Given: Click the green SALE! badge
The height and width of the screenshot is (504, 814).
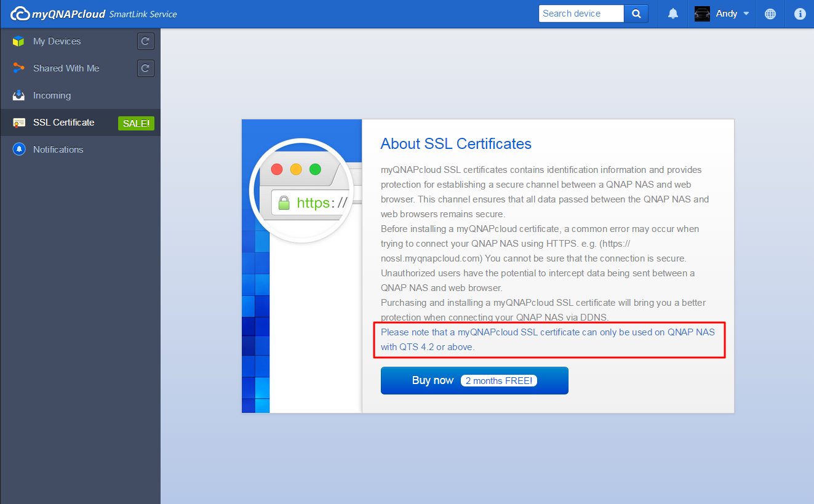Looking at the screenshot, I should click(x=136, y=123).
